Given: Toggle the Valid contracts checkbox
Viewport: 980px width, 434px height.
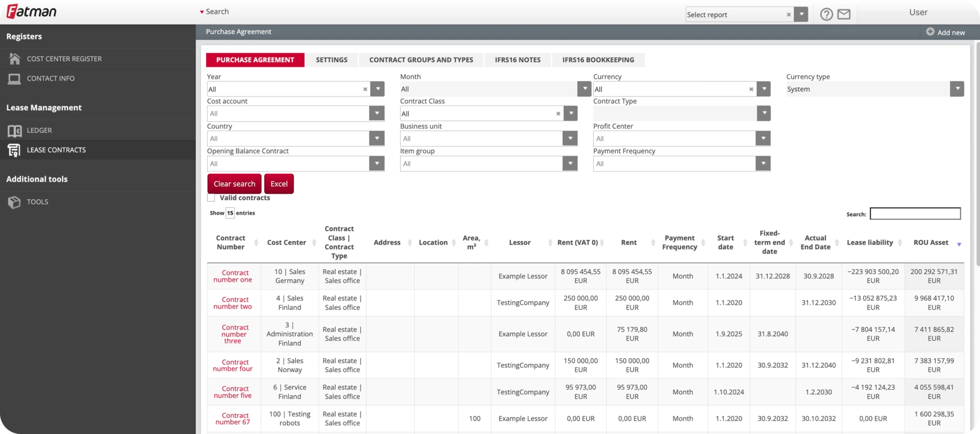Looking at the screenshot, I should pyautogui.click(x=211, y=198).
